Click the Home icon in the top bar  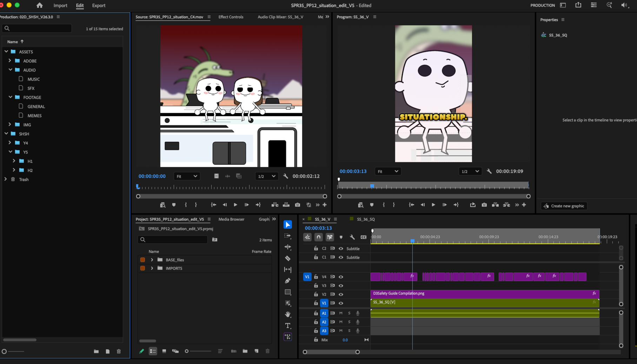pos(40,5)
